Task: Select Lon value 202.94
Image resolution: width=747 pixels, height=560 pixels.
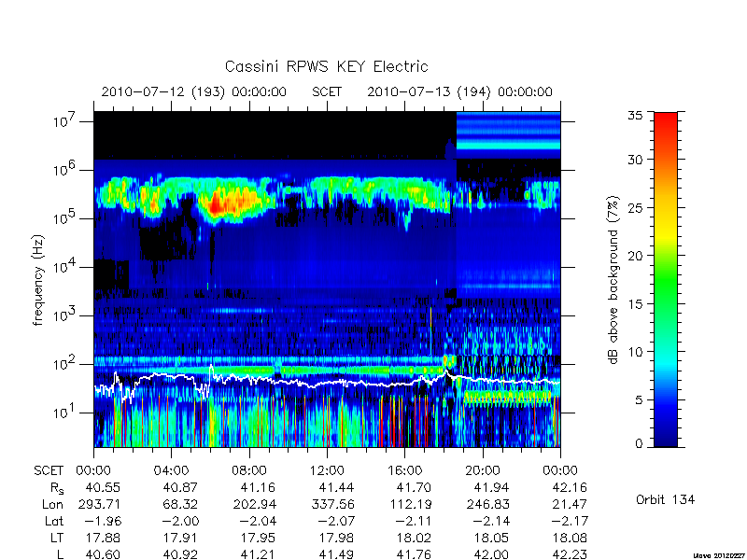Action: (x=255, y=504)
